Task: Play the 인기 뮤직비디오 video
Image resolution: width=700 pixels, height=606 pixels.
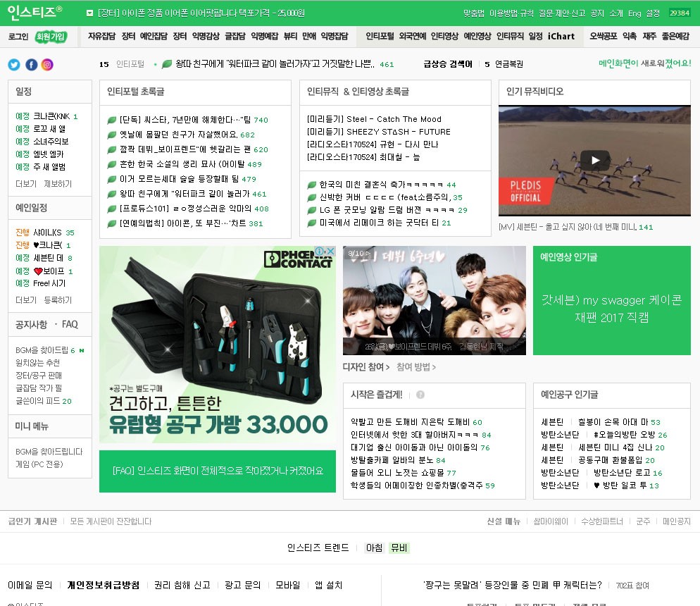Action: 594,161
